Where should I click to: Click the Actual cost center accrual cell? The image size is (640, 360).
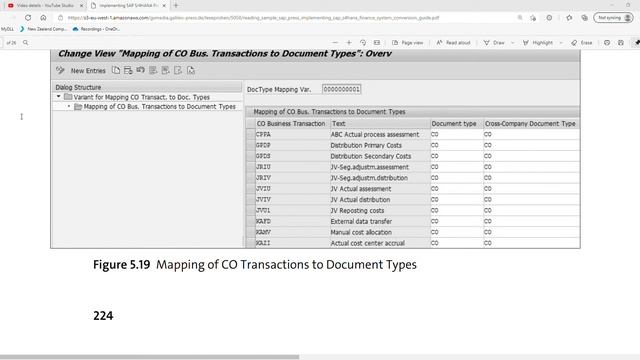(x=380, y=243)
